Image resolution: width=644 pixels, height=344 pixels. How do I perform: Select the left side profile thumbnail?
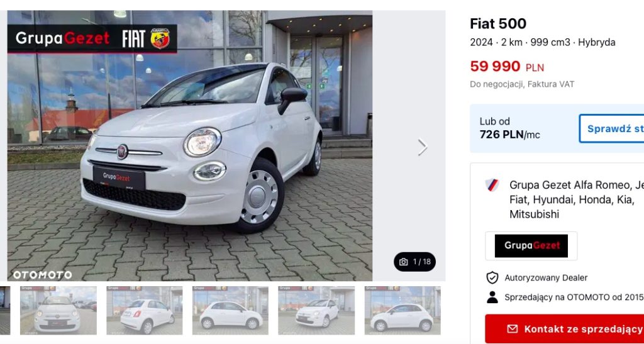pyautogui.click(x=230, y=310)
